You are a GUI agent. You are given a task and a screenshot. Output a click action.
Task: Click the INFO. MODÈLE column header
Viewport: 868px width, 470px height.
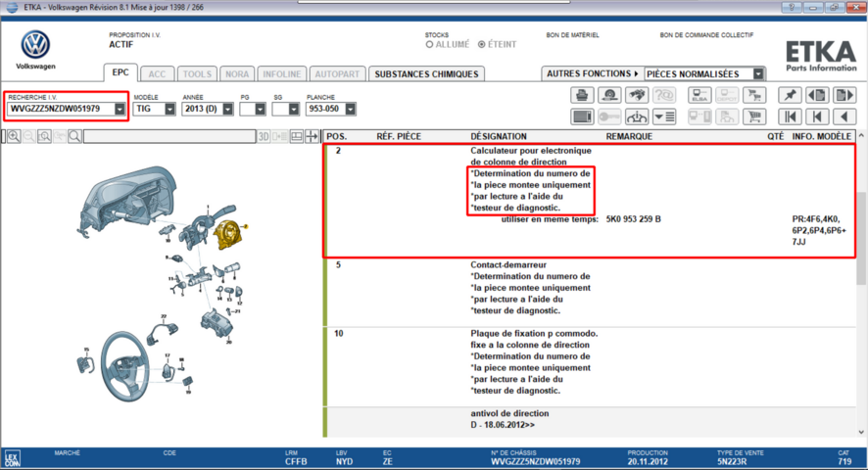[822, 136]
